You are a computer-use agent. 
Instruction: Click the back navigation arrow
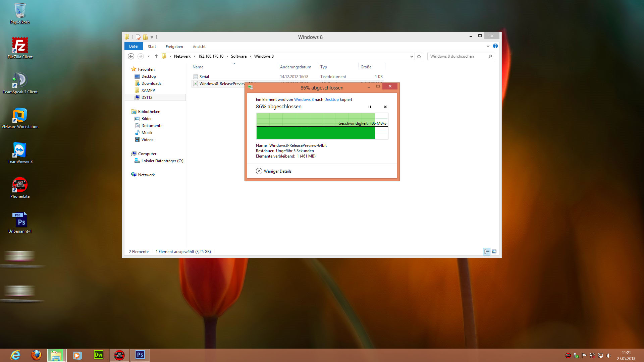(131, 56)
